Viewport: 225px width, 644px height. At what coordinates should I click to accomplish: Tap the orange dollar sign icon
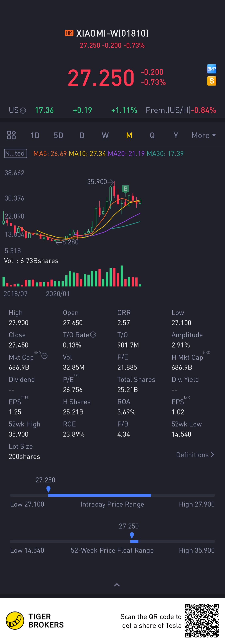pyautogui.click(x=212, y=81)
